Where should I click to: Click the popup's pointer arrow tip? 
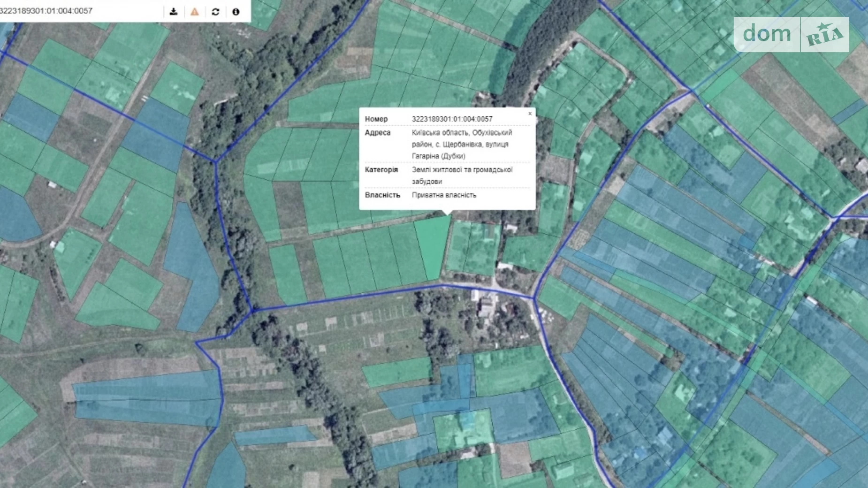coord(447,213)
